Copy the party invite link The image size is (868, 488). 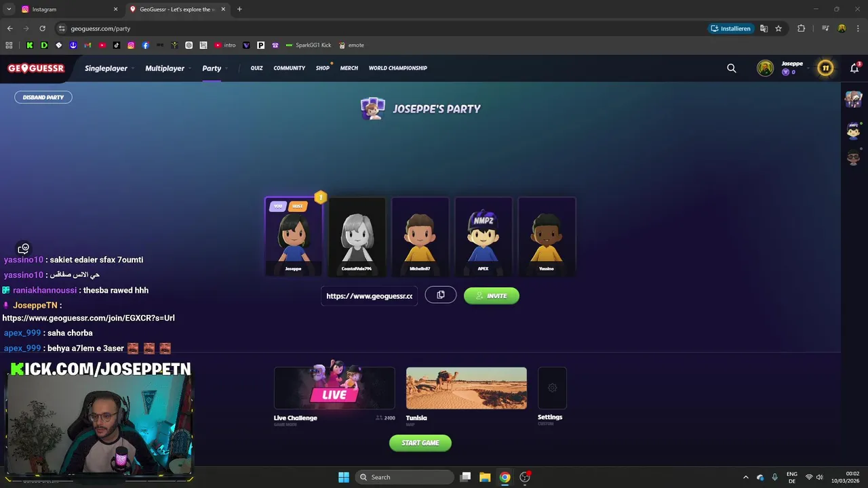(441, 295)
